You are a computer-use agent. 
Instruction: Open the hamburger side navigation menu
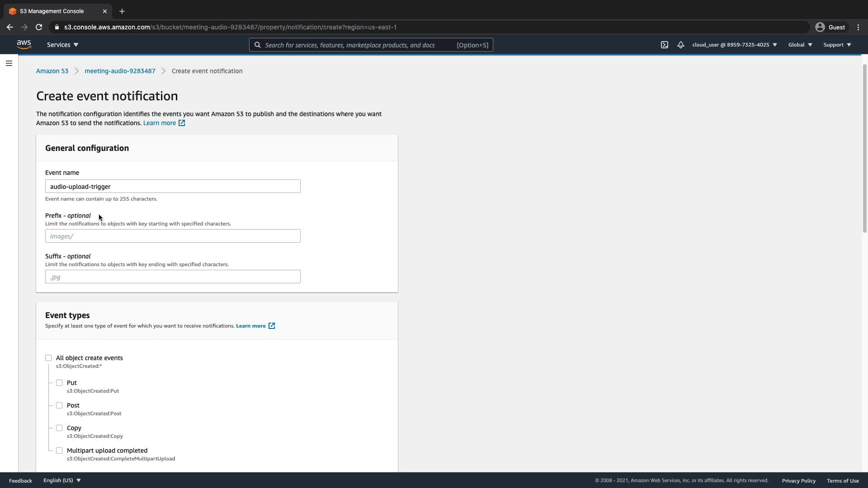[x=9, y=63]
